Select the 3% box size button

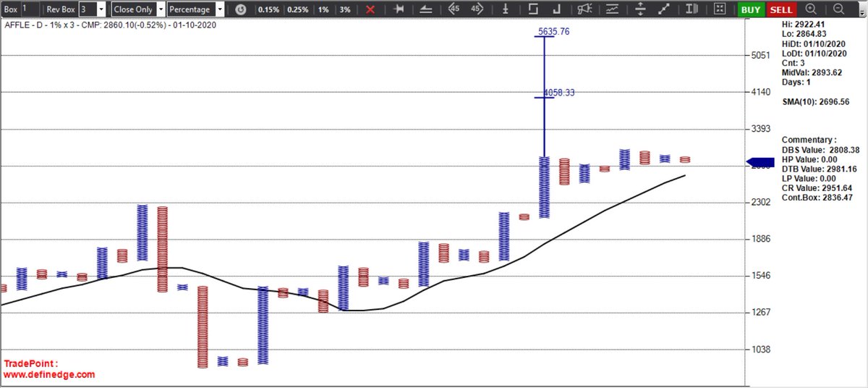[345, 9]
